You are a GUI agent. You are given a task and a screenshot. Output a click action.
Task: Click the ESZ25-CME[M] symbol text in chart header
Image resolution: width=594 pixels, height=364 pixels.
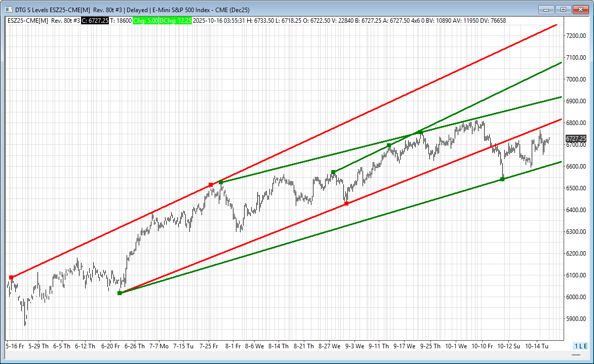coord(28,21)
